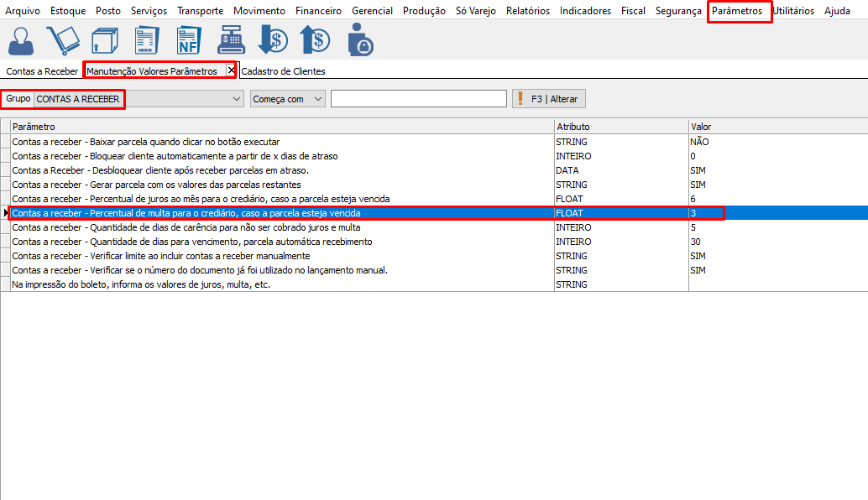Click the user padlock icon
This screenshot has height=500, width=868.
(360, 39)
